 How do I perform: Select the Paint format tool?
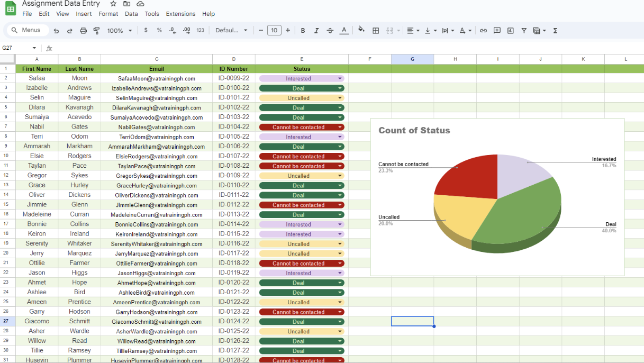[96, 31]
